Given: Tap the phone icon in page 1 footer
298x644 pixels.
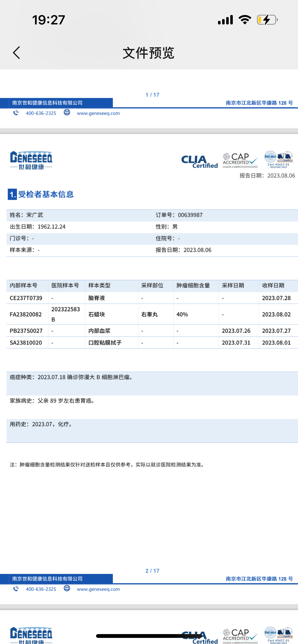Looking at the screenshot, I should [16, 113].
